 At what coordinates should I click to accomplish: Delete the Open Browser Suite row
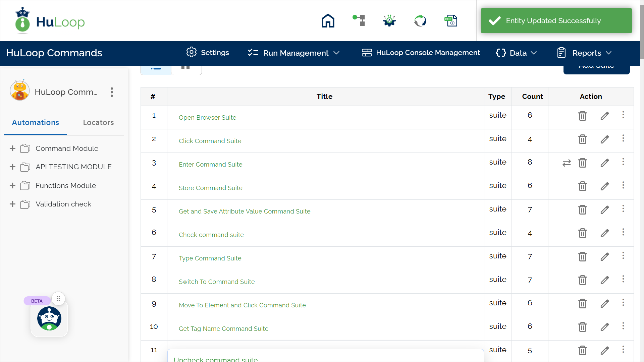click(582, 116)
